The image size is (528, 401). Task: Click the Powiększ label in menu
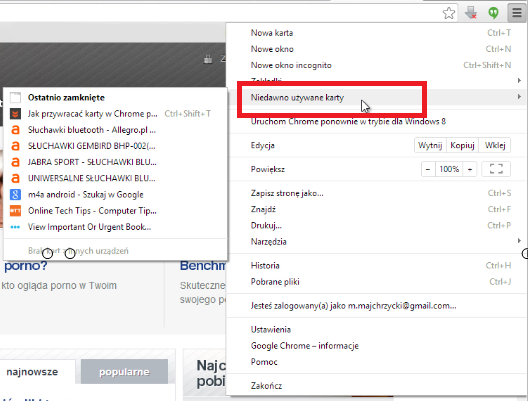(x=267, y=169)
